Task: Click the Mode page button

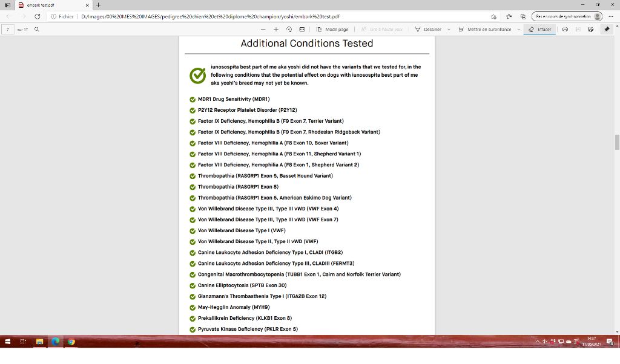Action: tap(332, 29)
